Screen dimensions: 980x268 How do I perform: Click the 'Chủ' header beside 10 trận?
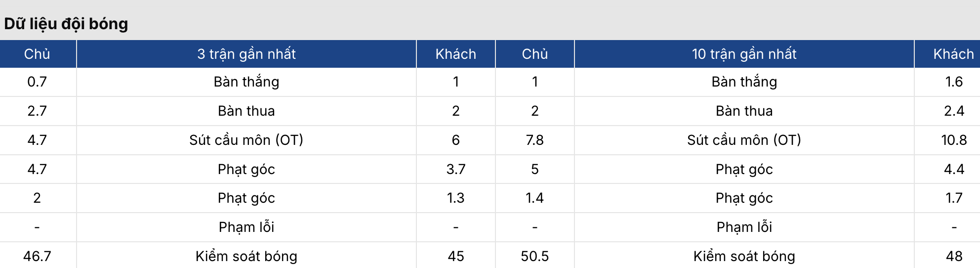(x=535, y=54)
